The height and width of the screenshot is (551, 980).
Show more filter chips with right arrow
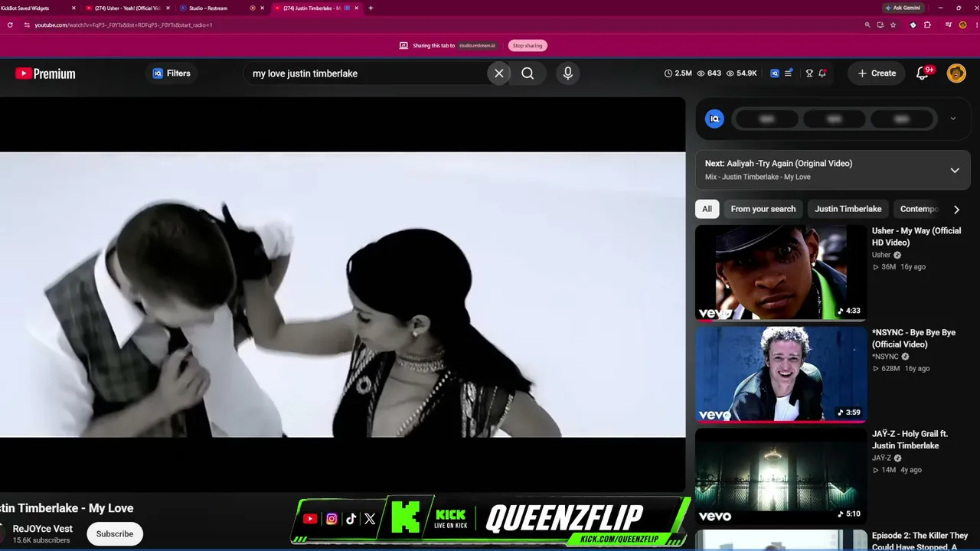coord(956,209)
